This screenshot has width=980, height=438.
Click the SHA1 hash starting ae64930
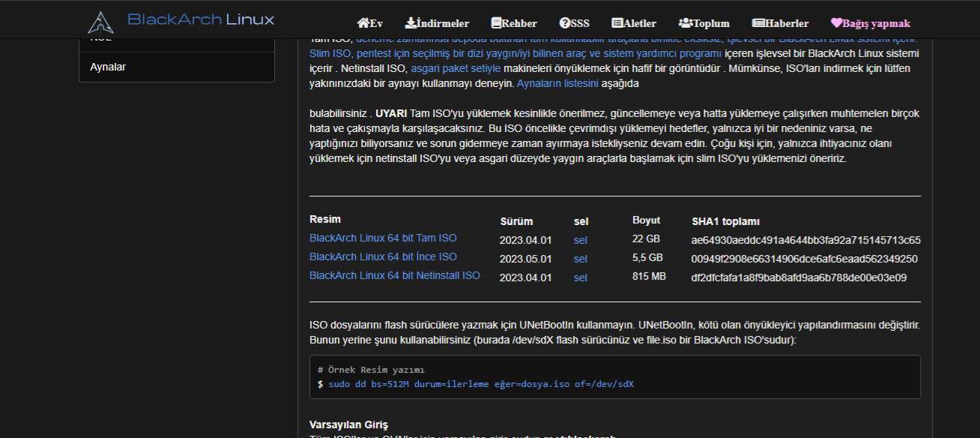pos(806,240)
